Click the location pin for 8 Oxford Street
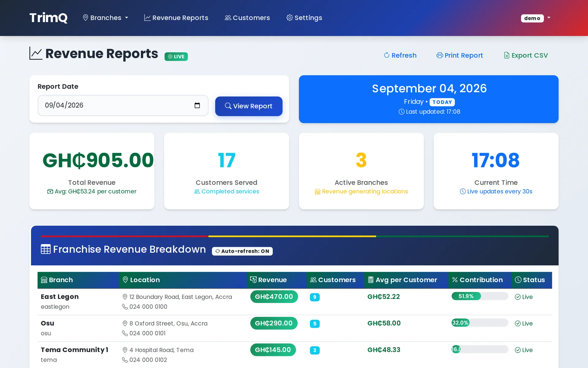The height and width of the screenshot is (368, 588). click(125, 324)
